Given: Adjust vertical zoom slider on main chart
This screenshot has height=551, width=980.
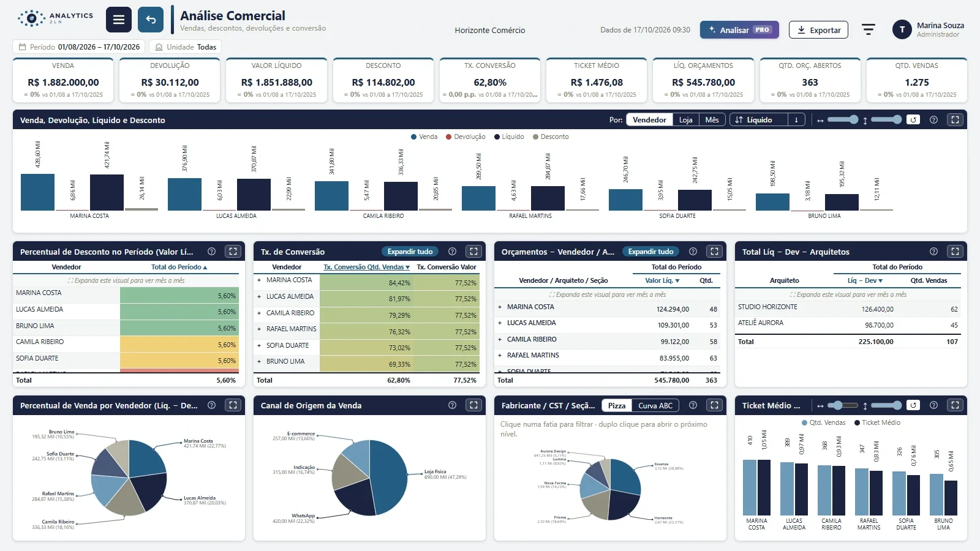Looking at the screenshot, I should [886, 120].
